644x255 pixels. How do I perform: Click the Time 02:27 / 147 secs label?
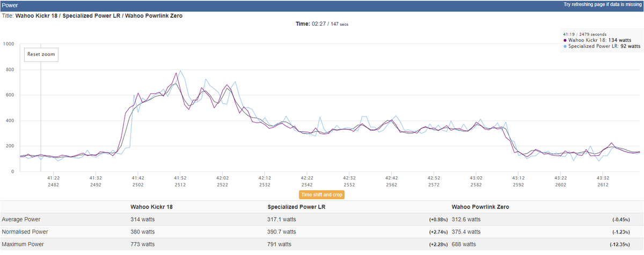coord(322,24)
